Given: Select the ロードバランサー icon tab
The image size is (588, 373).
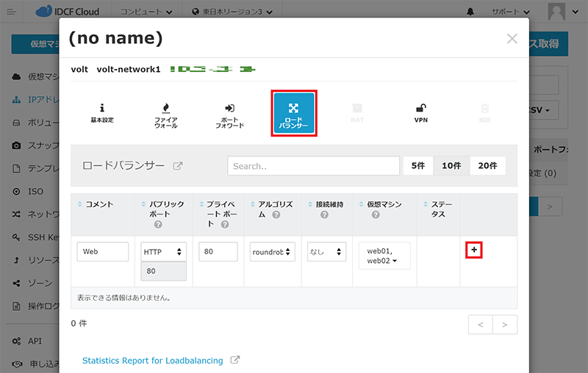Looking at the screenshot, I should coord(294,113).
